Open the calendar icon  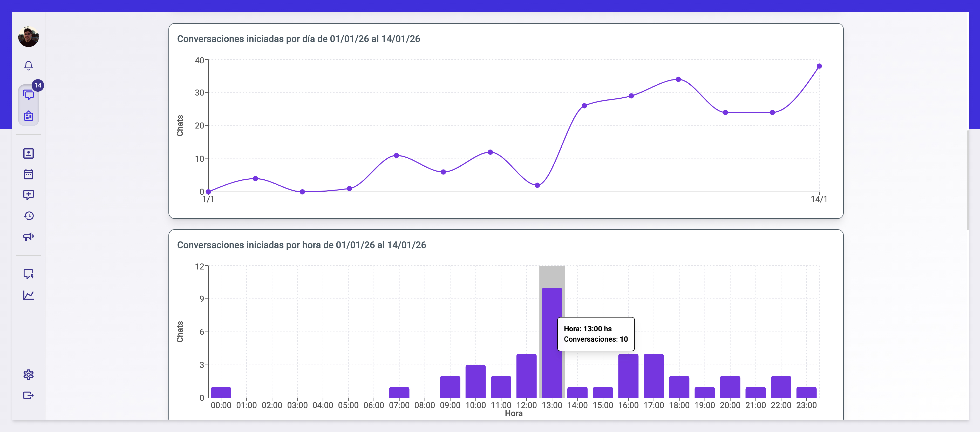coord(29,174)
